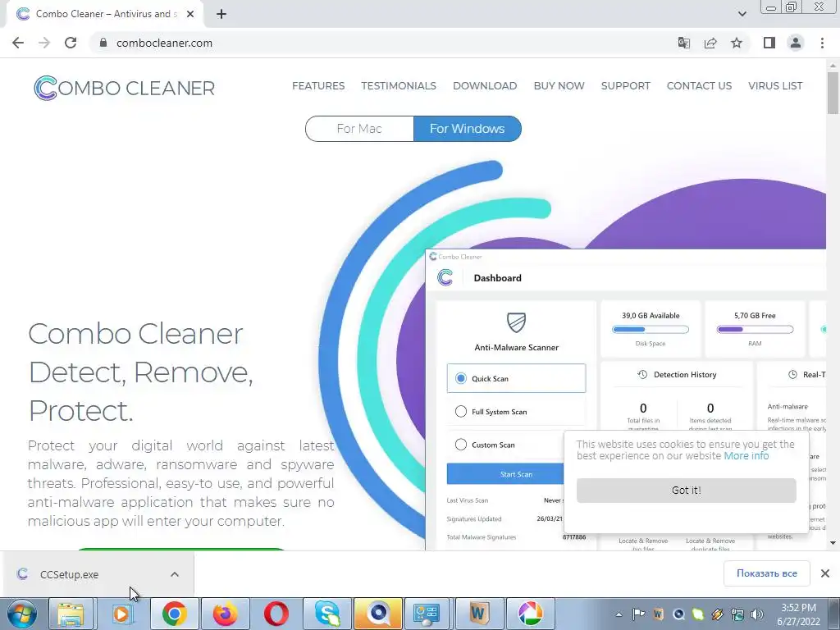Open Skype from the taskbar
The image size is (840, 630).
326,614
